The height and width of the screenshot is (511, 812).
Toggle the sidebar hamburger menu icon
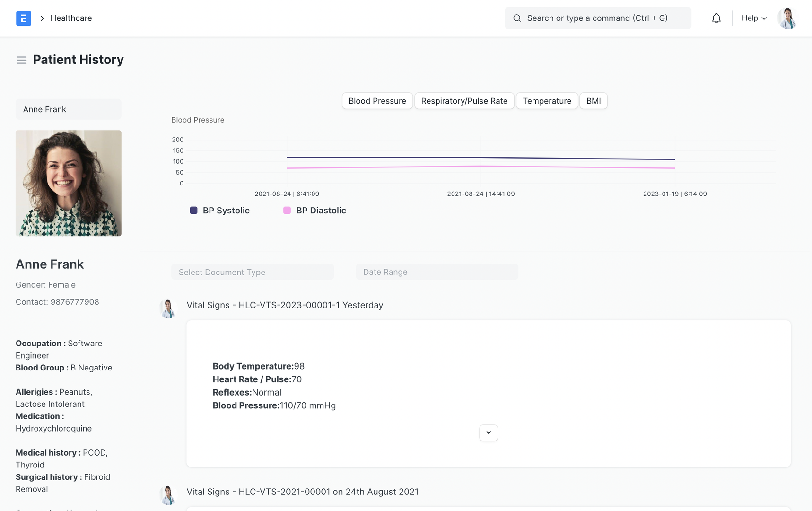22,60
